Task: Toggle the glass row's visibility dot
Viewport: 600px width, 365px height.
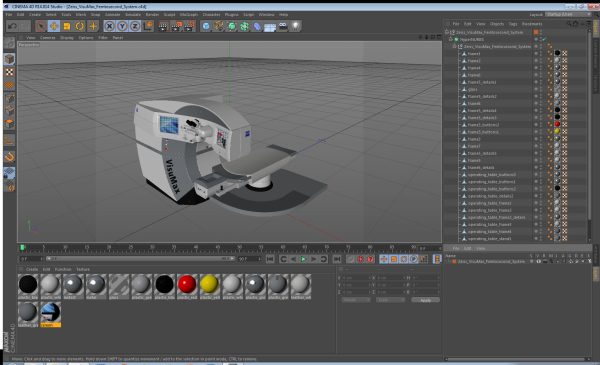Action: (x=536, y=89)
